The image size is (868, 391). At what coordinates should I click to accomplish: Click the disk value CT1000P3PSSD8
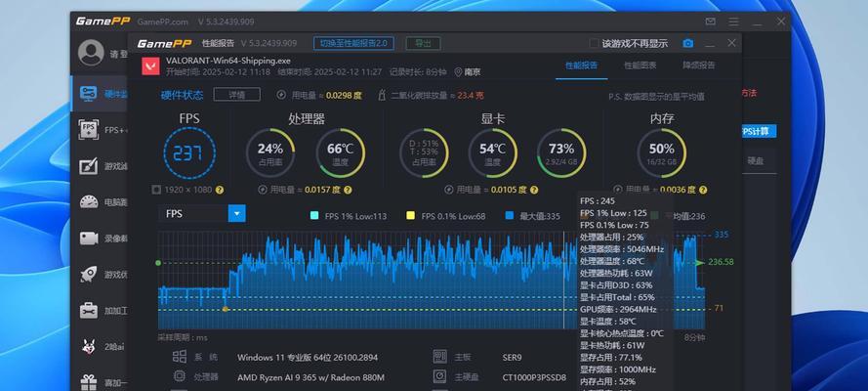[534, 377]
